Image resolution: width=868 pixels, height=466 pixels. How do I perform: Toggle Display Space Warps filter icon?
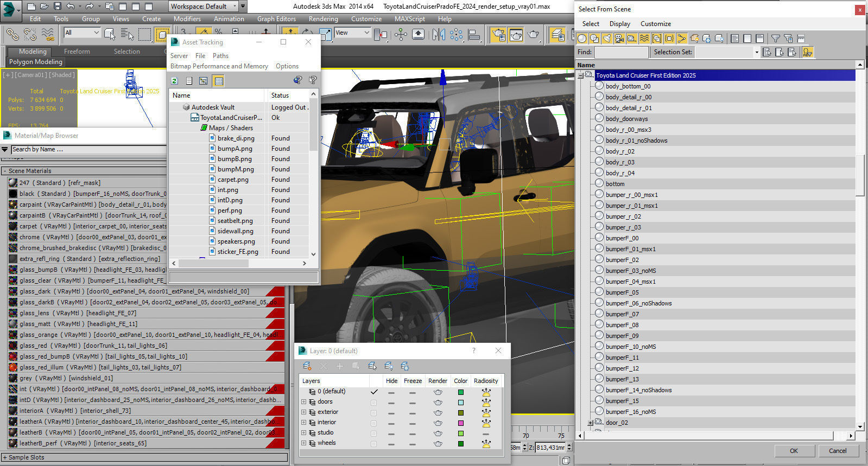pyautogui.click(x=644, y=39)
